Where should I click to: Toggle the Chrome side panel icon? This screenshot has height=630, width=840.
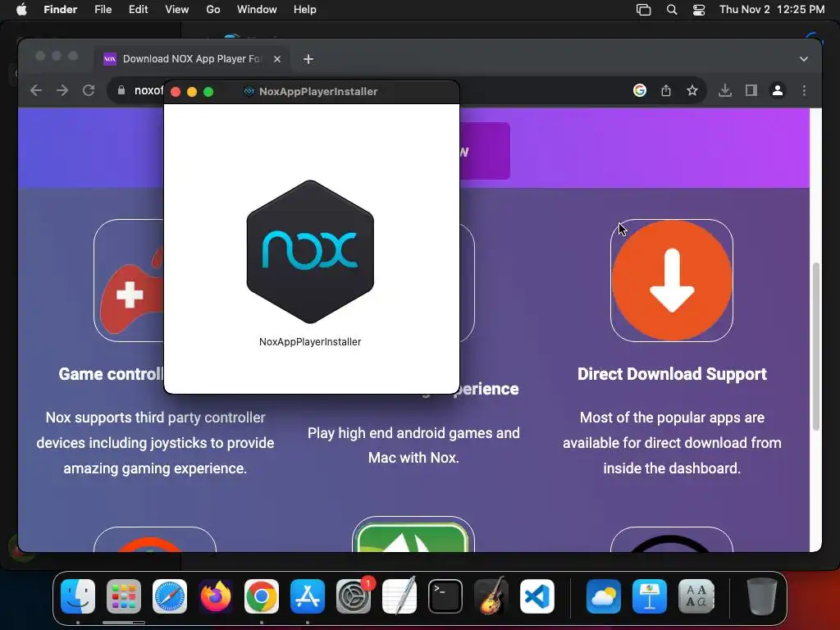(751, 90)
